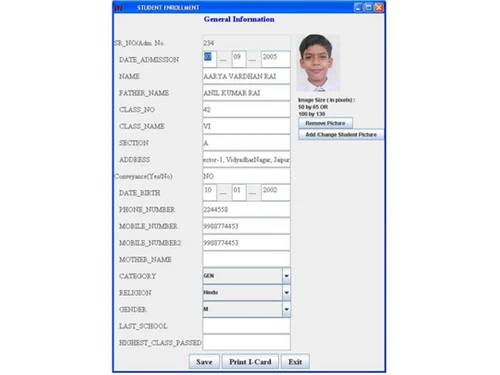Select the RELIGION combo box showing Hindu
Screen dimensions: 500x375
[x=246, y=293]
